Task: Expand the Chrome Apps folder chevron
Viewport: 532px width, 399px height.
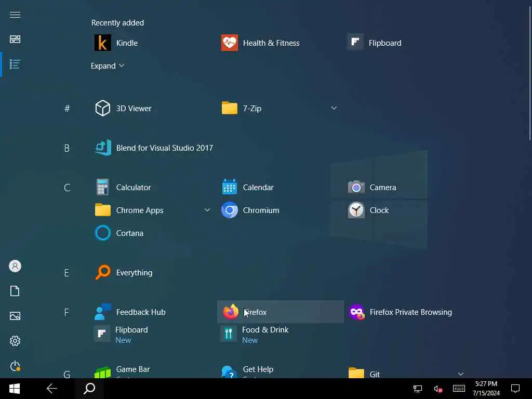Action: click(x=207, y=210)
